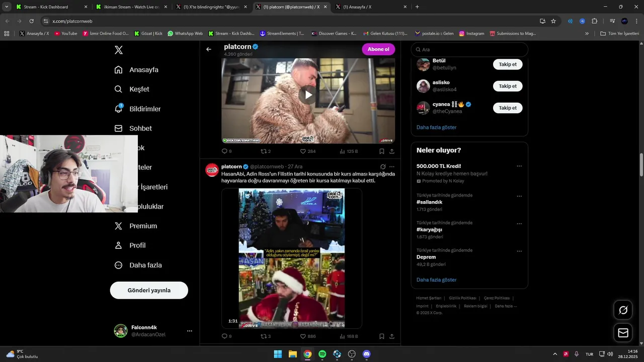Show more trends under Deprem

click(436, 280)
